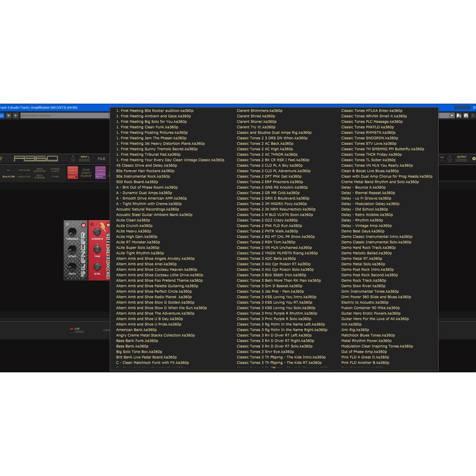
Task: Choose American Bank.ka360p preset
Action: (136, 330)
